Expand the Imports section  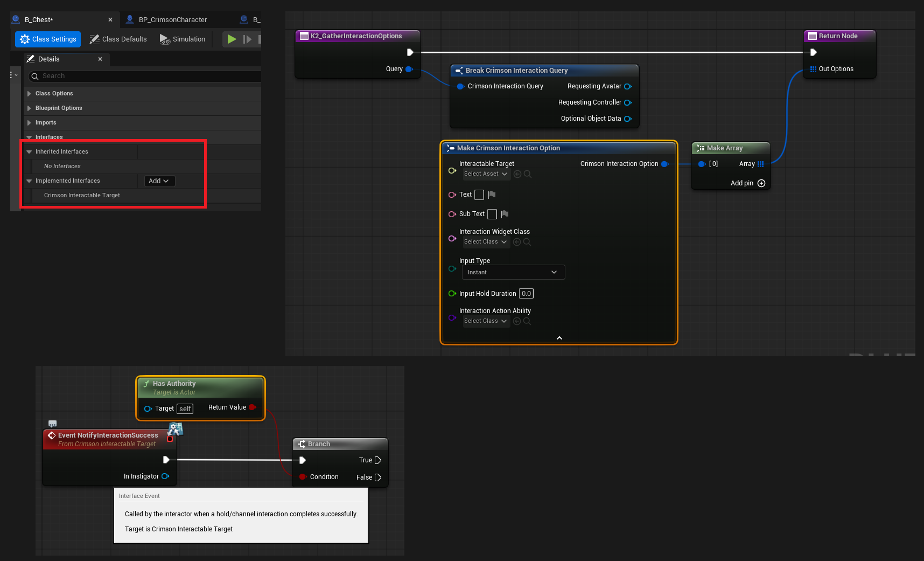coord(29,123)
